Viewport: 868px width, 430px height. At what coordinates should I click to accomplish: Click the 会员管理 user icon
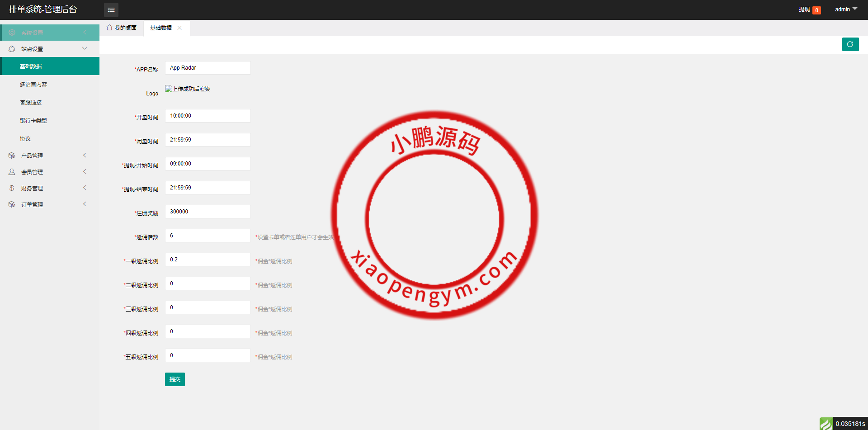(12, 172)
